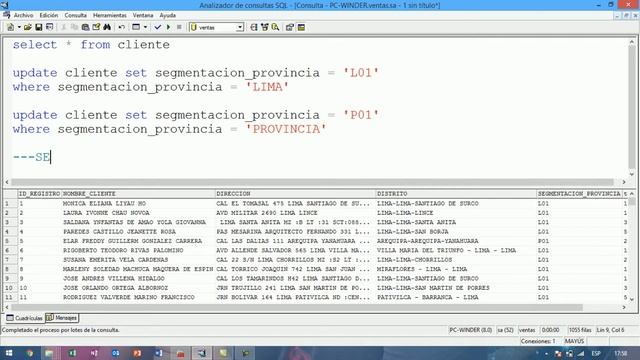This screenshot has width=640, height=360.
Task: Click the editor scroll right arrow
Action: coord(624,182)
